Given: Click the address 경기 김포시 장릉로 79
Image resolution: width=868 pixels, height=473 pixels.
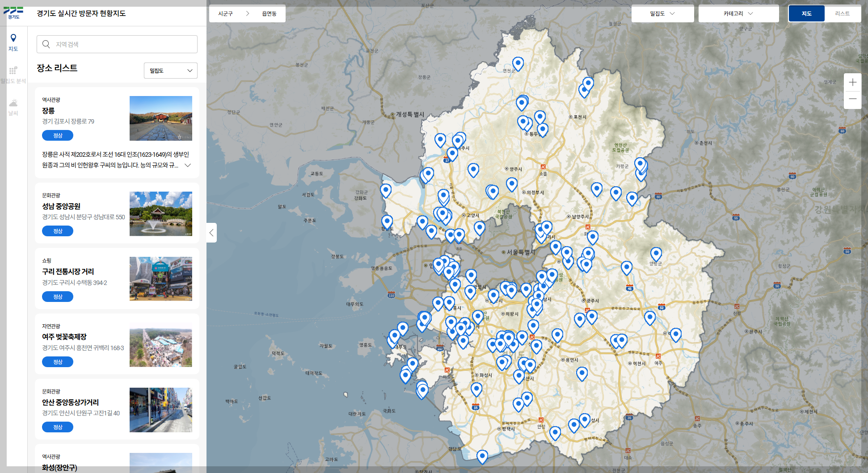Looking at the screenshot, I should [68, 121].
